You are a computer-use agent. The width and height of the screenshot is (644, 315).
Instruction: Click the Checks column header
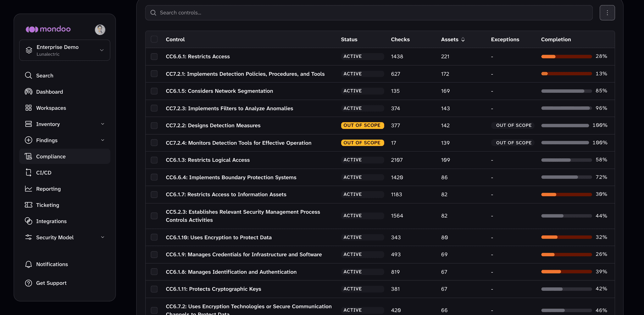point(400,39)
